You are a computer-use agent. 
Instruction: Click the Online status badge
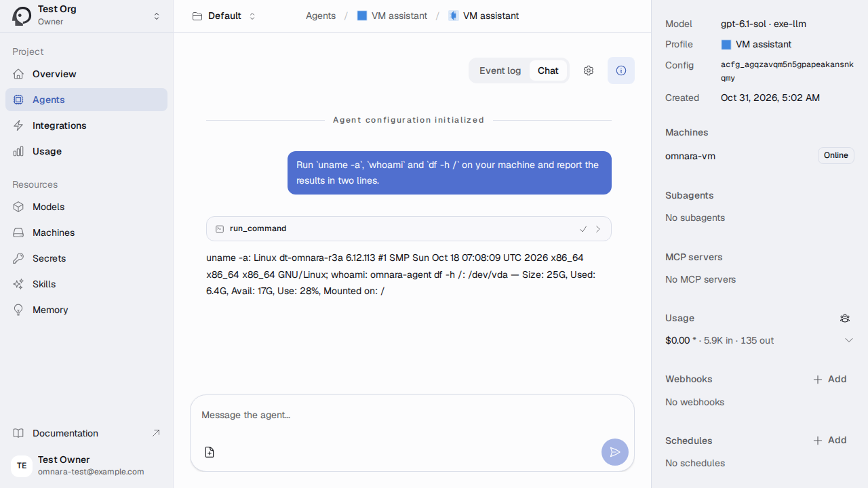[x=836, y=155]
